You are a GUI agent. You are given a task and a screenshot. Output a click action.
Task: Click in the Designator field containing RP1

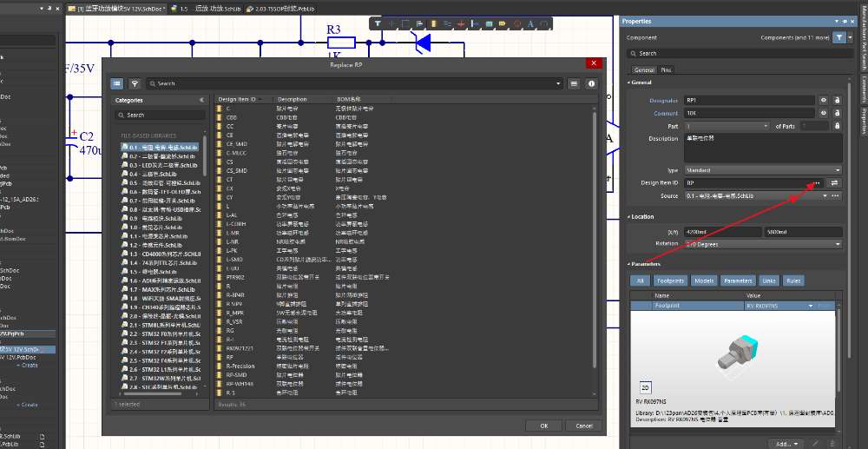(750, 100)
